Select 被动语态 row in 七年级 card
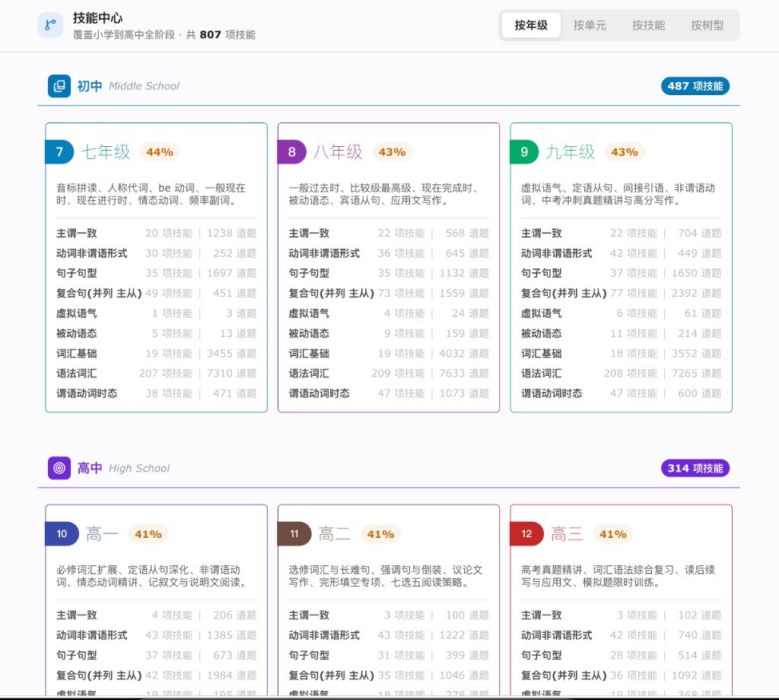Screen dimensions: 779x700 tap(157, 333)
